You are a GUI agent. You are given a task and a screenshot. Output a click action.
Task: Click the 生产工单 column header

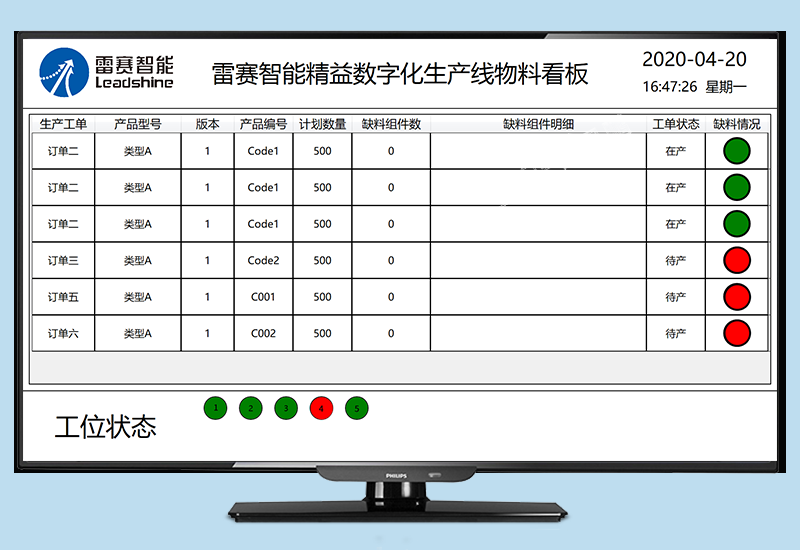click(x=63, y=125)
